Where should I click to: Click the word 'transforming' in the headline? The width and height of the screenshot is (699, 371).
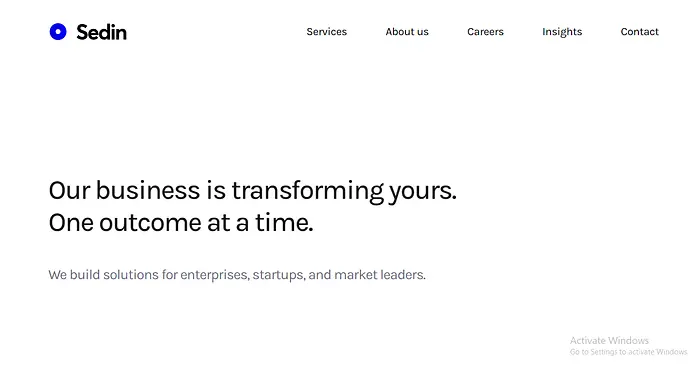pos(308,191)
